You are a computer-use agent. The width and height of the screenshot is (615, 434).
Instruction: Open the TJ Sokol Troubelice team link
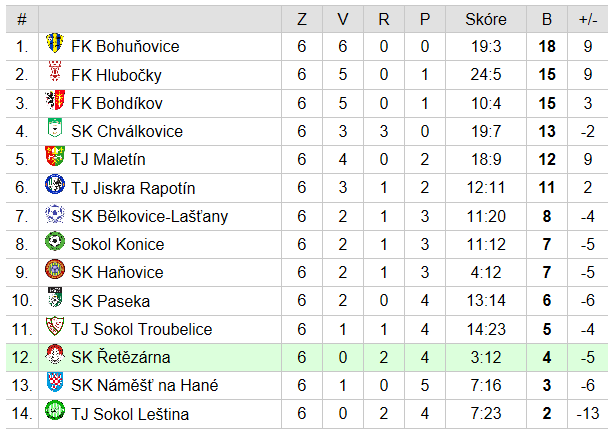pyautogui.click(x=142, y=329)
